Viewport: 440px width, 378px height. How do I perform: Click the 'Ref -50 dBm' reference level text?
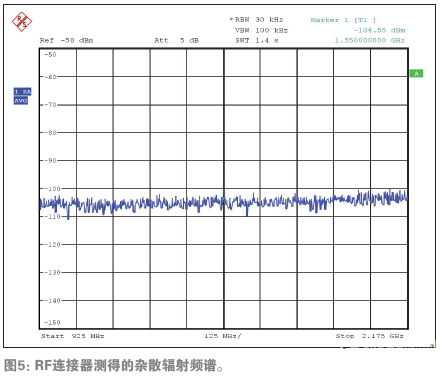[x=67, y=41]
